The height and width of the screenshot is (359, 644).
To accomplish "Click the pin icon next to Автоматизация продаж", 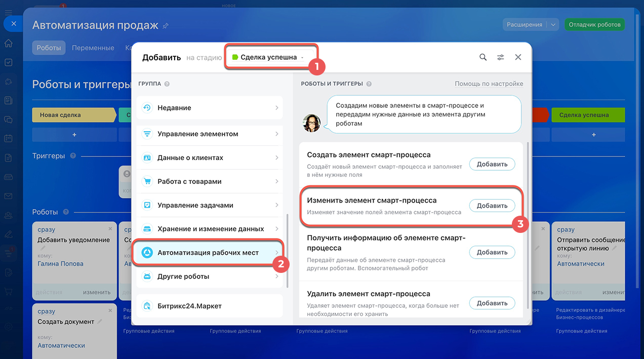I will (x=166, y=25).
